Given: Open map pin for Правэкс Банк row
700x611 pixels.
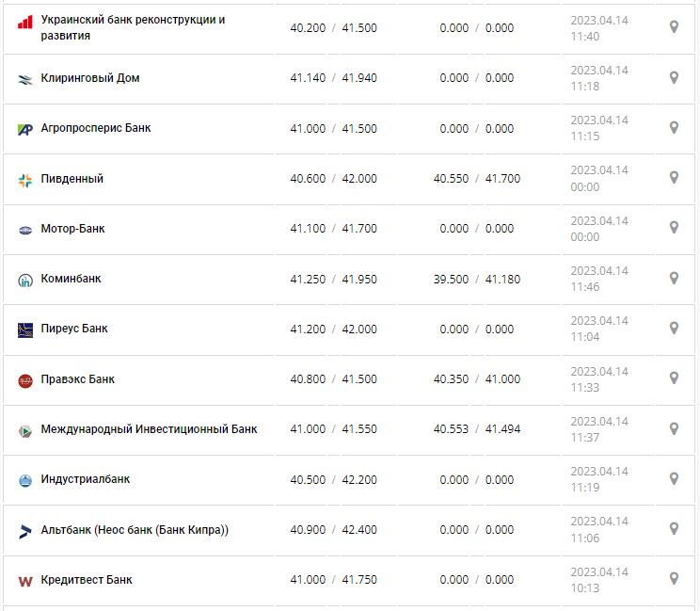Looking at the screenshot, I should click(674, 378).
